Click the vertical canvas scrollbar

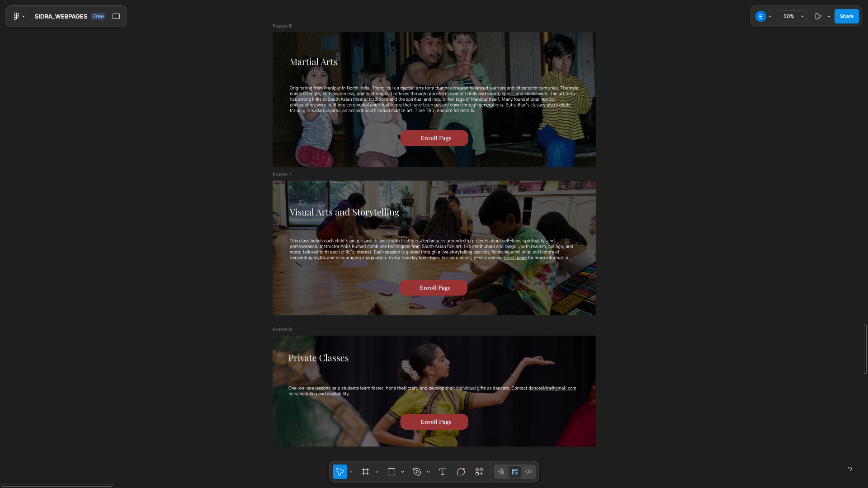865,349
